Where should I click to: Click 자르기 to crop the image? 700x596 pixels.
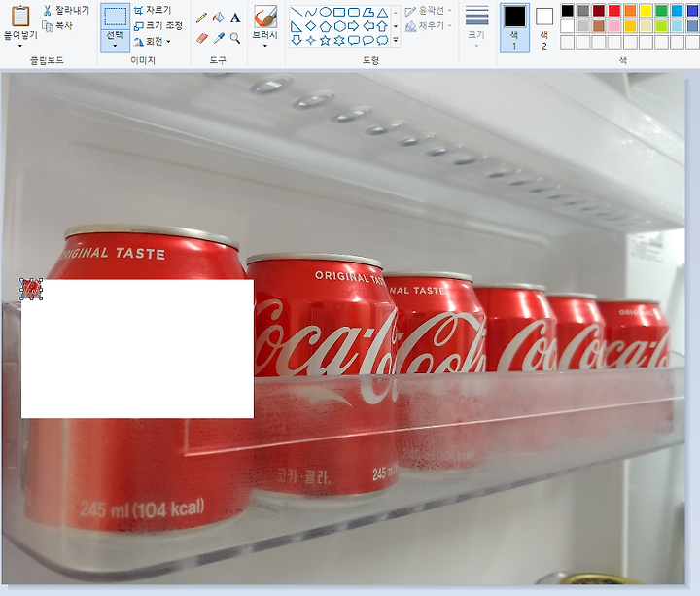click(153, 10)
